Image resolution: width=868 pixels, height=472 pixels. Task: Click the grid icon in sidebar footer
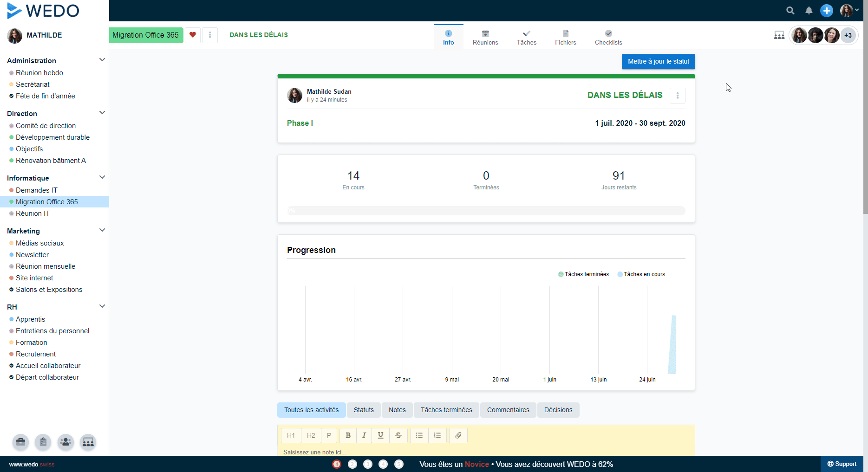pos(88,442)
